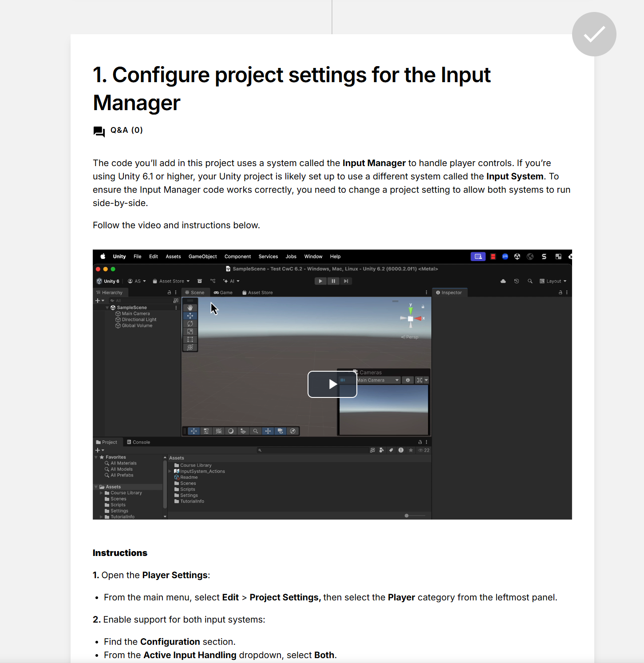Viewport: 644px width, 663px height.
Task: Collapse the Favorites group in Project panel
Action: [96, 457]
